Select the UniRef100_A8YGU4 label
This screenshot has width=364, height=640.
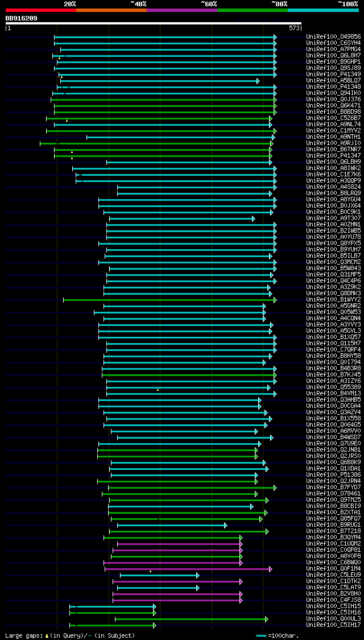333,200
